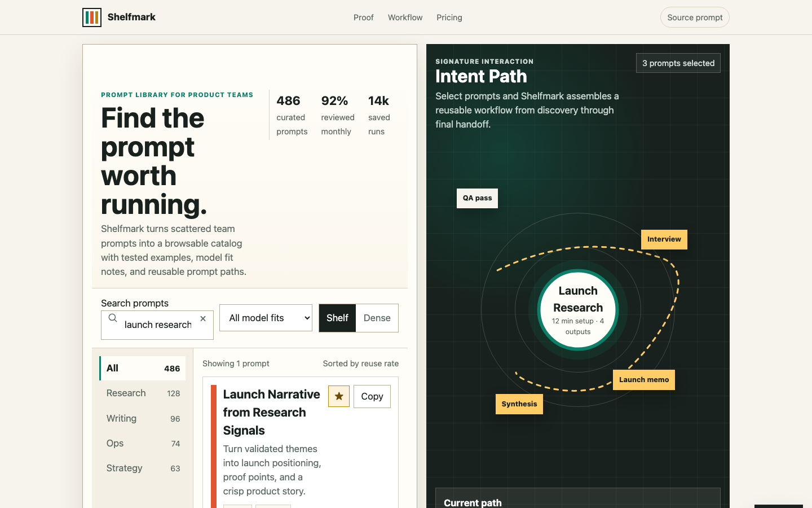812x508 pixels.
Task: Click the Launch memo node
Action: [644, 380]
